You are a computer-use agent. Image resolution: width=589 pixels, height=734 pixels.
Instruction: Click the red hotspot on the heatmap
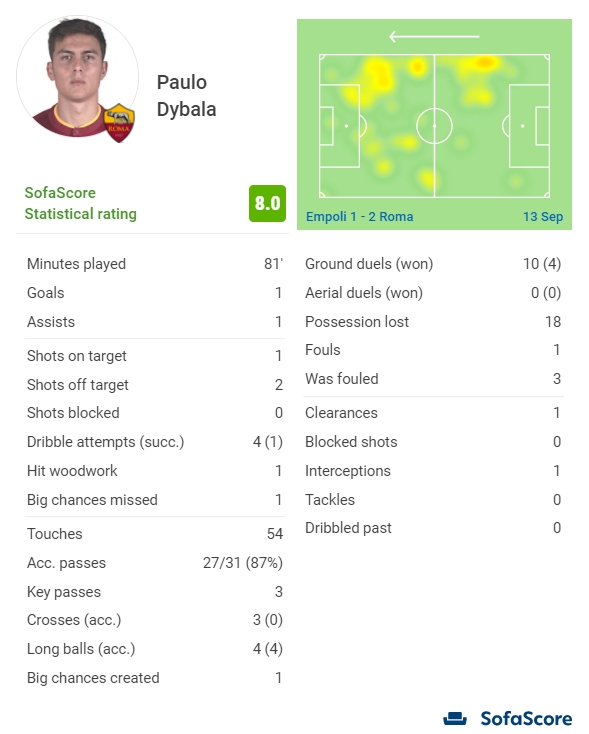pos(486,62)
